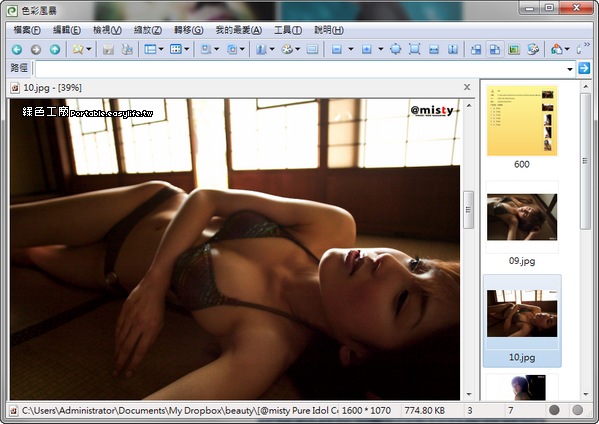Viewport: 599px width, 424px height.
Task: Click the stacked-windows icon before the info icon
Action: [232, 49]
